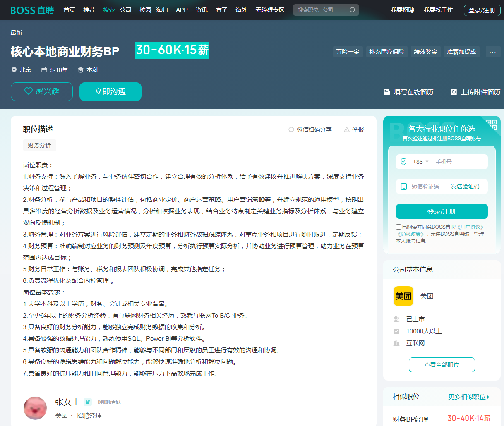Click the 绩效奖金 benefit tag
This screenshot has height=426, width=504.
(426, 52)
